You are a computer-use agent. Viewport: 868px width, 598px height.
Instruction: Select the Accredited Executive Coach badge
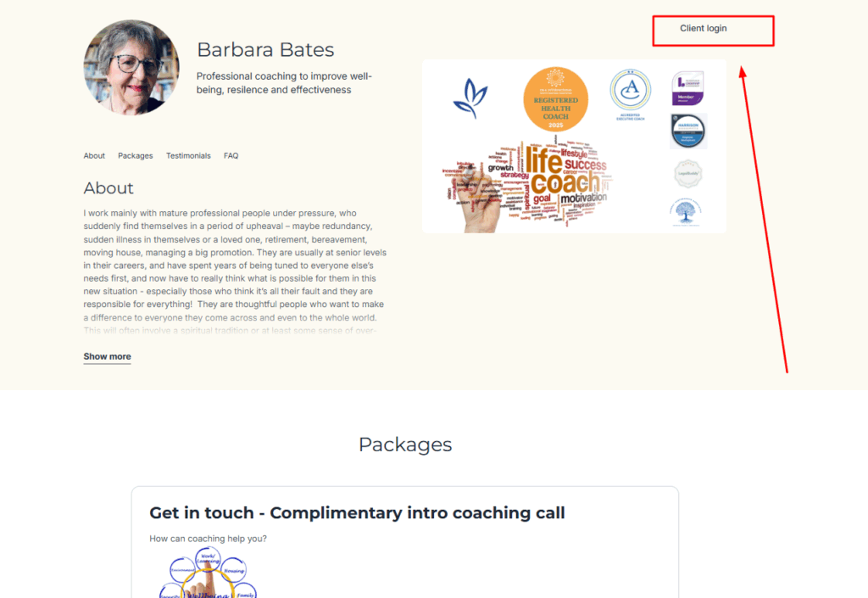(631, 94)
